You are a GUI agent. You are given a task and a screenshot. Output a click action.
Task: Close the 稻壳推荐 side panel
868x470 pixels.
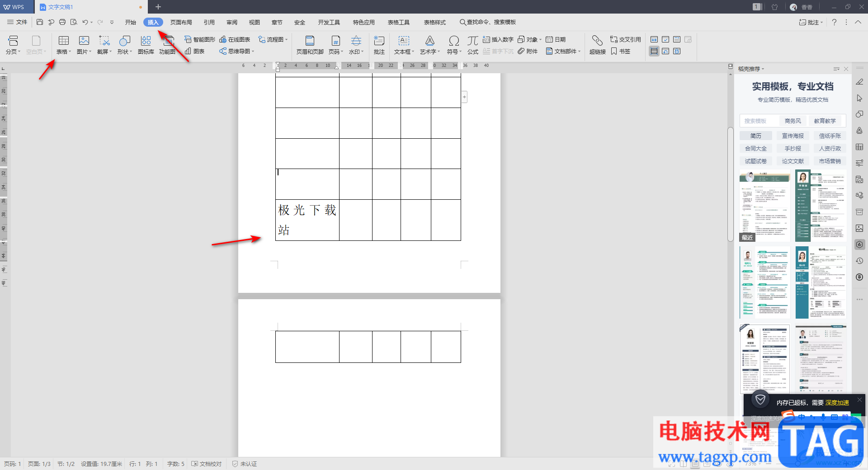point(846,69)
